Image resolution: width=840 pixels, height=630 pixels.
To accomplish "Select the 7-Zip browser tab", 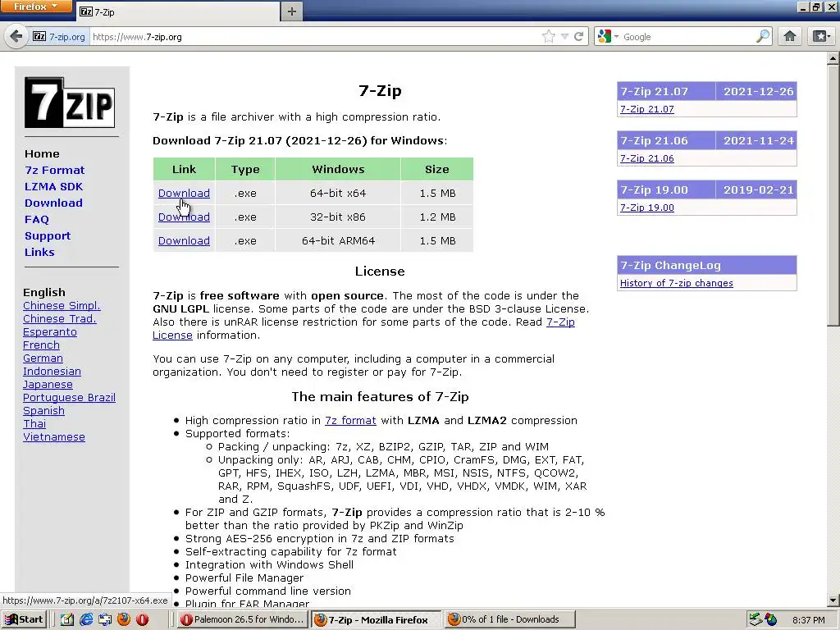I will (x=178, y=11).
